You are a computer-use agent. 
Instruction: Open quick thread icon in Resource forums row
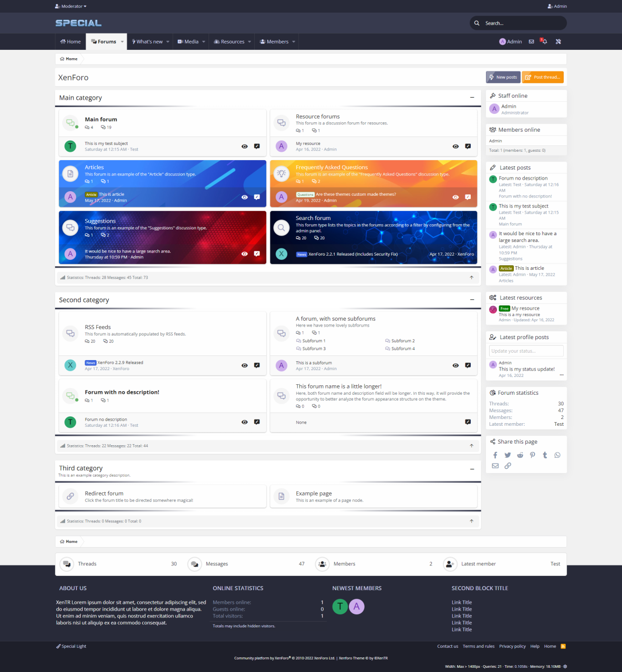click(468, 146)
